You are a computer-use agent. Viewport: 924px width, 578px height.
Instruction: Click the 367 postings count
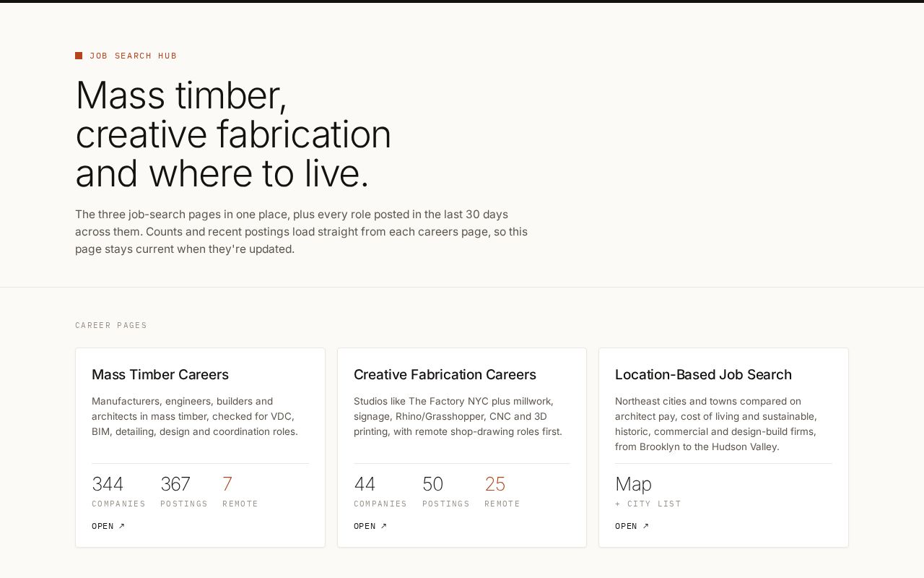(x=175, y=484)
